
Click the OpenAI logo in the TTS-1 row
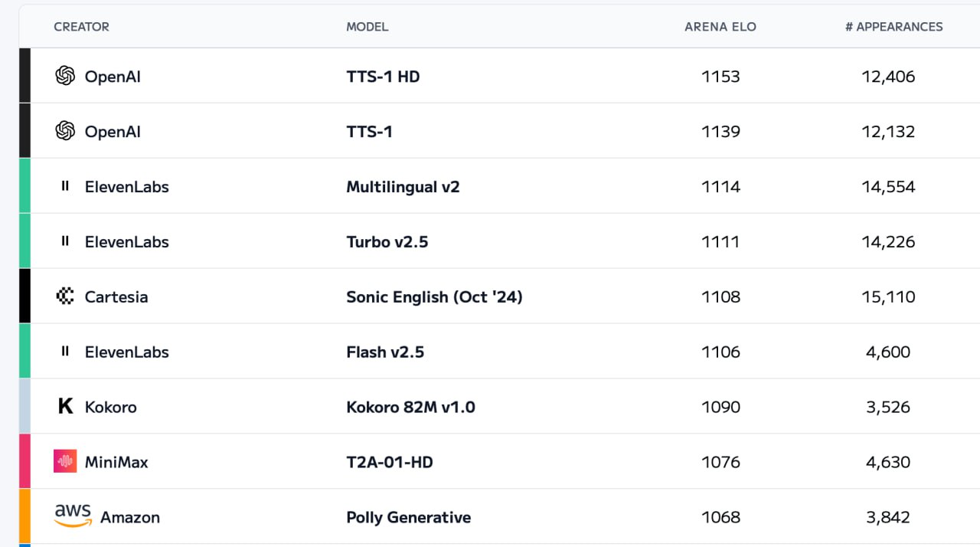pos(65,131)
